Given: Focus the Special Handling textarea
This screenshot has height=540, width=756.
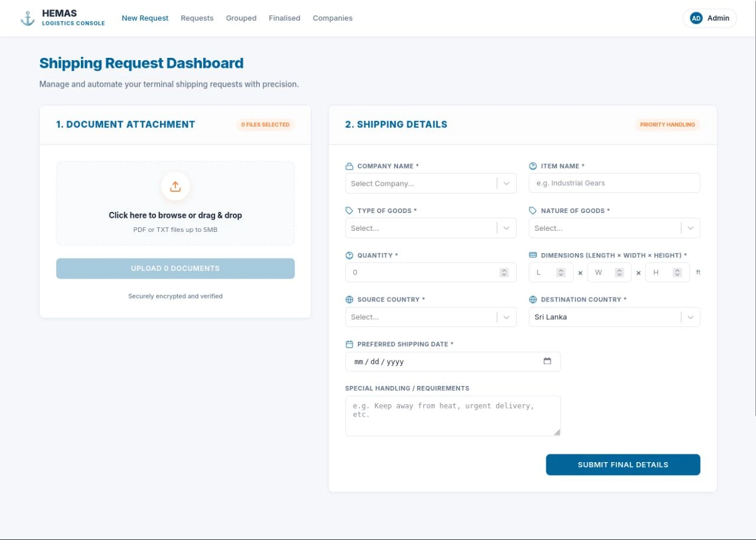Looking at the screenshot, I should tap(453, 416).
